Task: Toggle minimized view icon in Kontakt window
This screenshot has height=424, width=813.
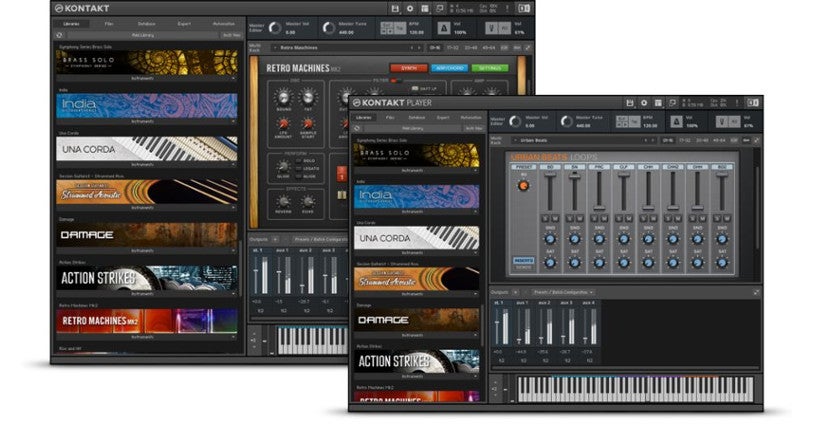Action: [x=440, y=8]
